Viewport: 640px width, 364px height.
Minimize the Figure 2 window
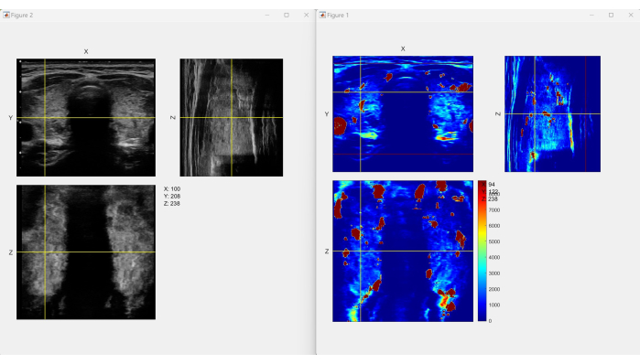coord(267,15)
